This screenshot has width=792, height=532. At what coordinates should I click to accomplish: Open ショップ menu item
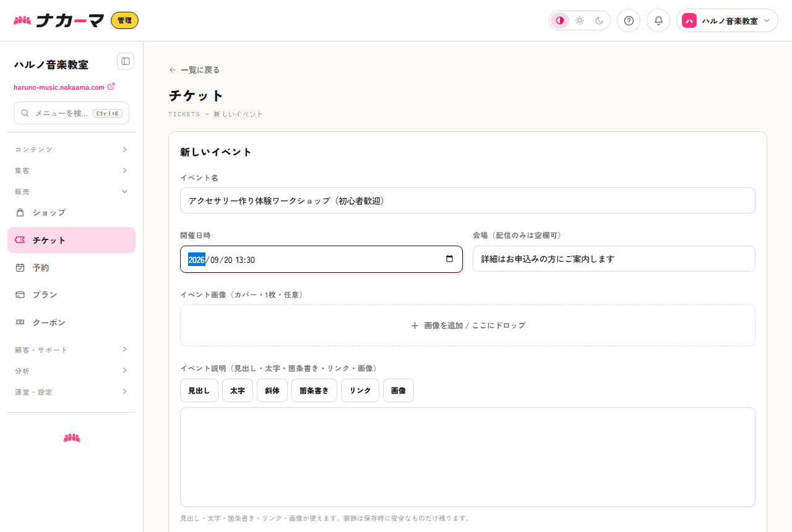[x=71, y=213]
